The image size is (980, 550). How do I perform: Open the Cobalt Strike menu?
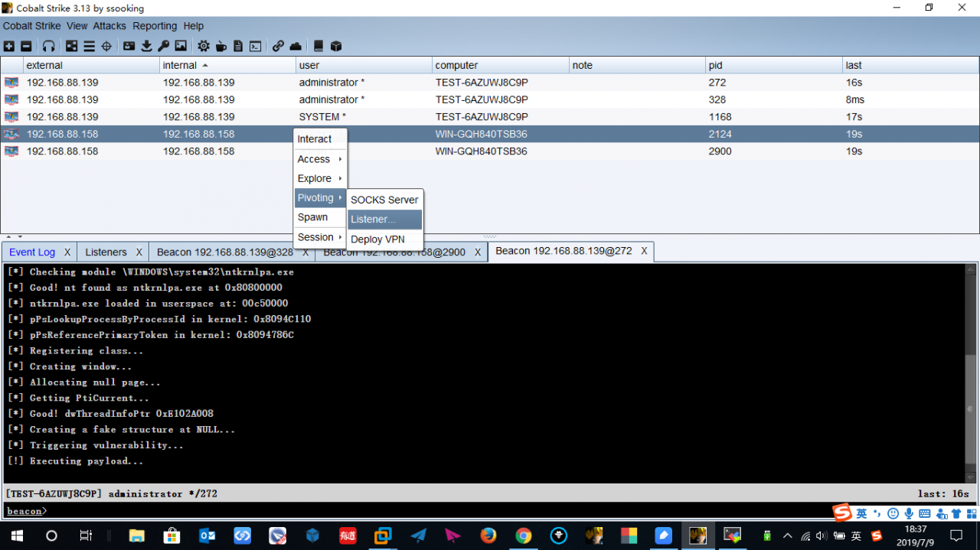tap(31, 26)
